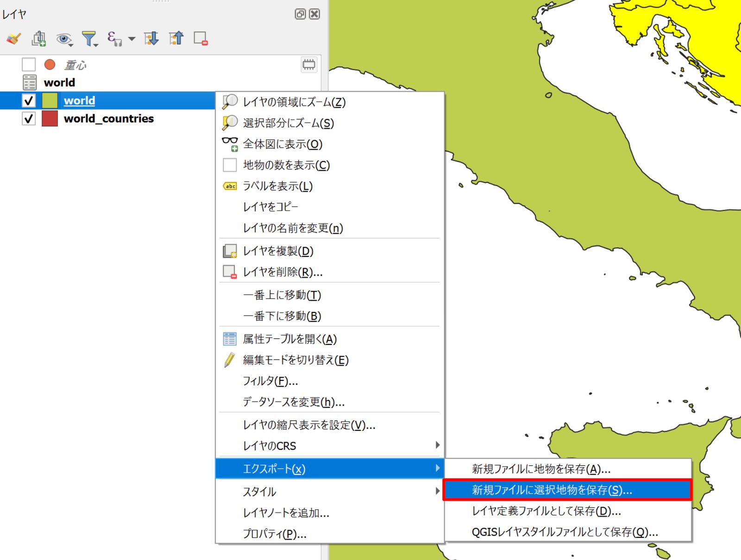Select the unchecked world table entry
Screen dimensions: 741x560
(59, 82)
